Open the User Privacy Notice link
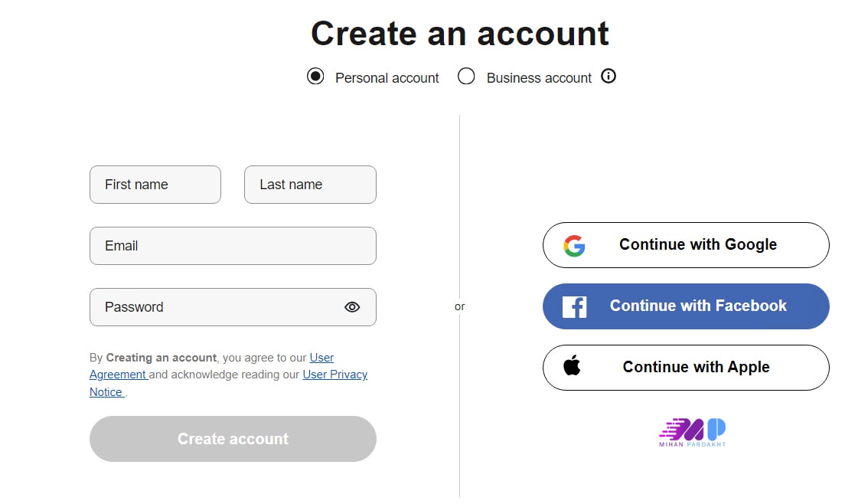The image size is (868, 504). coord(335,375)
